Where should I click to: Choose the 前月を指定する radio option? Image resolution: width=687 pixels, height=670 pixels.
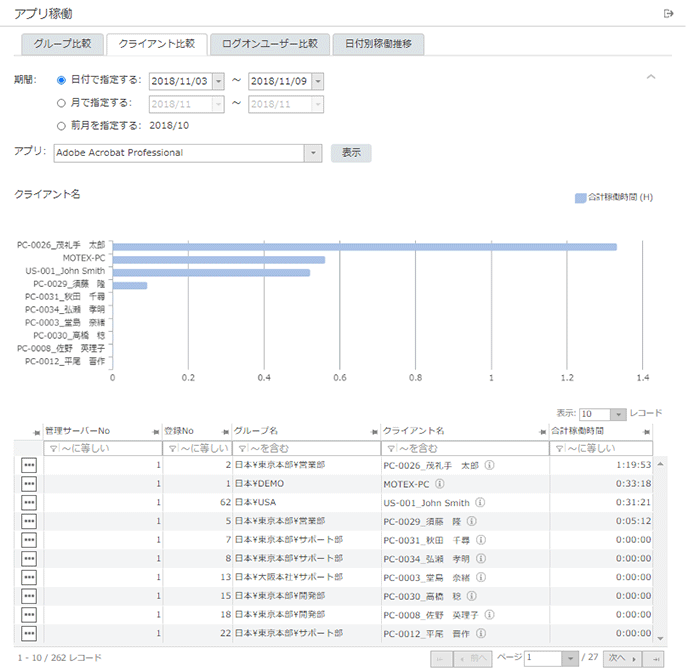[x=62, y=126]
